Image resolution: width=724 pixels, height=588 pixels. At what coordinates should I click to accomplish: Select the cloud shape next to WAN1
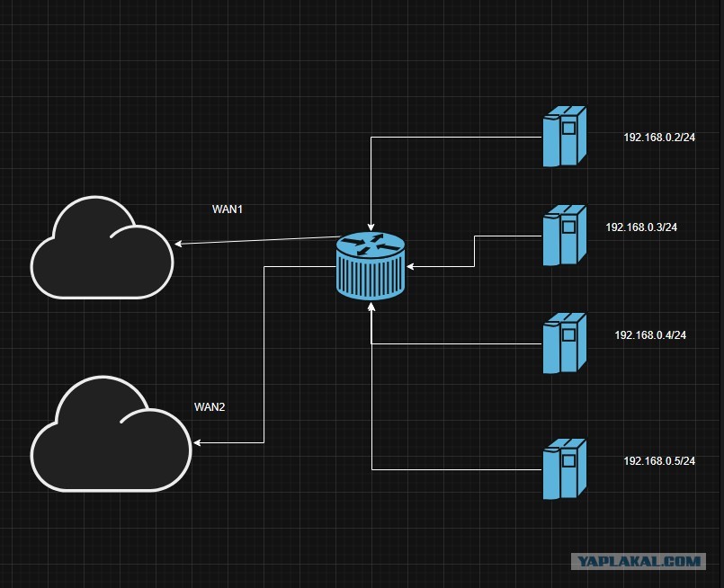click(x=102, y=247)
